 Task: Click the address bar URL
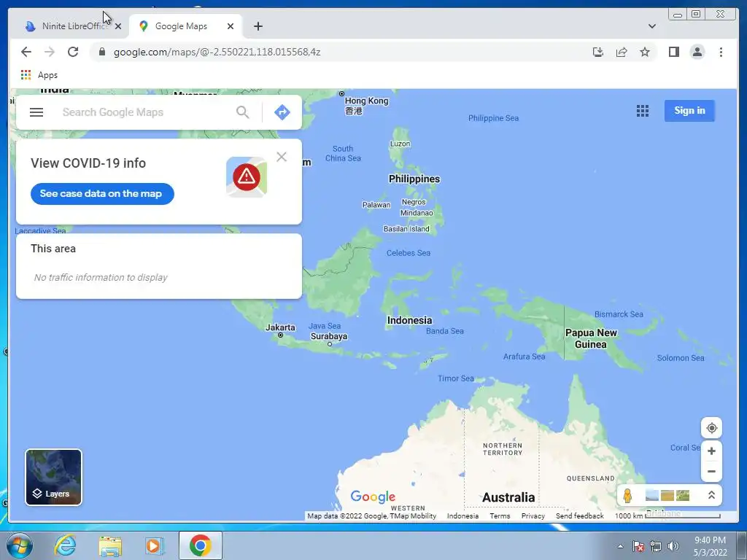click(x=217, y=52)
